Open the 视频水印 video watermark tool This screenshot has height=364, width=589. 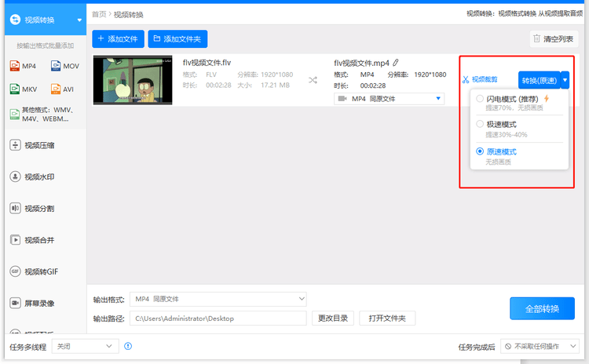(x=32, y=177)
